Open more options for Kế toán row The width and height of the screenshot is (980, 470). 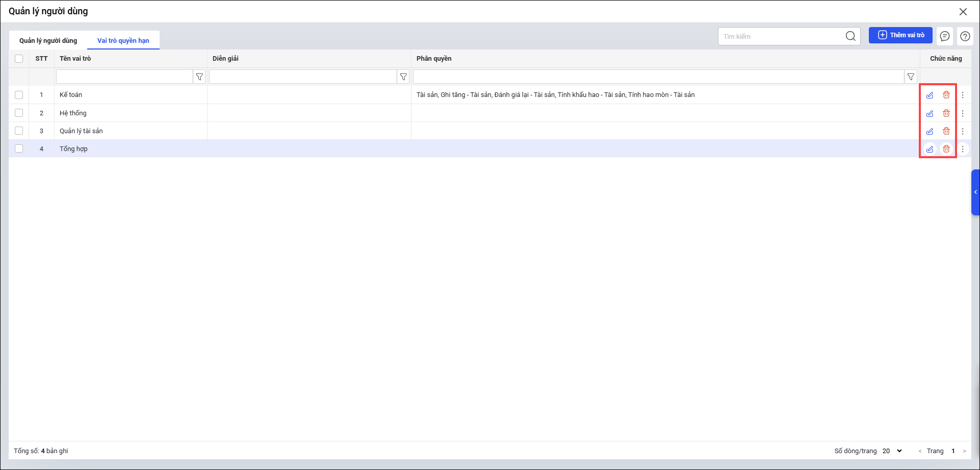tap(963, 95)
